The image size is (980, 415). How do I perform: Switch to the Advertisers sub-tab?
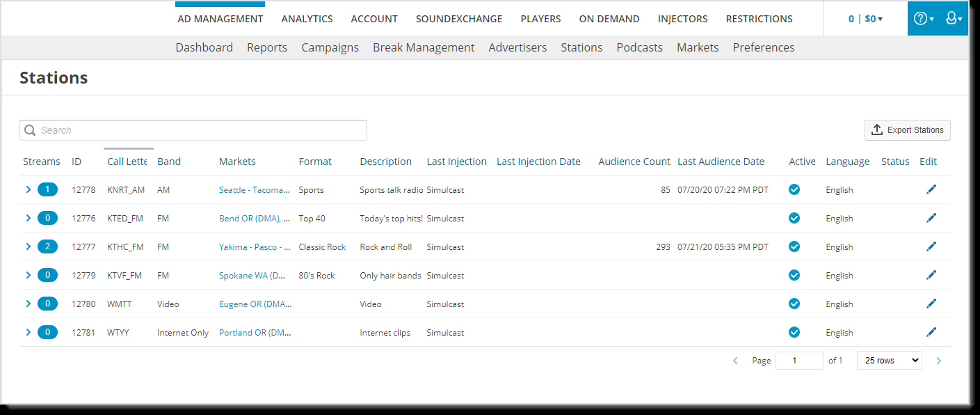tap(517, 47)
